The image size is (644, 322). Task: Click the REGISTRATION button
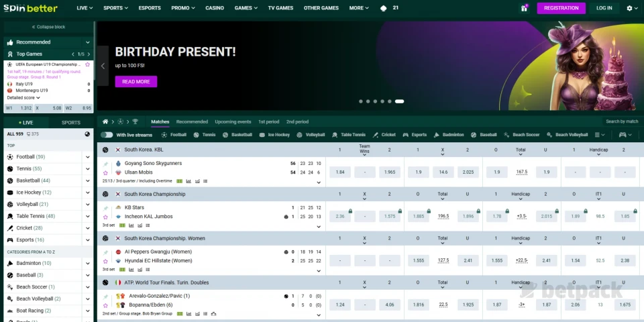[x=561, y=8]
